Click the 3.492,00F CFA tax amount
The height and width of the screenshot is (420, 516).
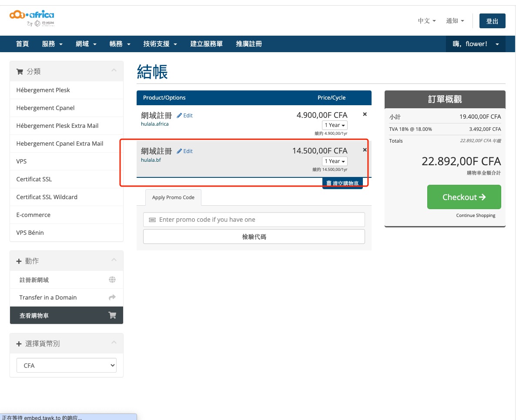tap(485, 129)
